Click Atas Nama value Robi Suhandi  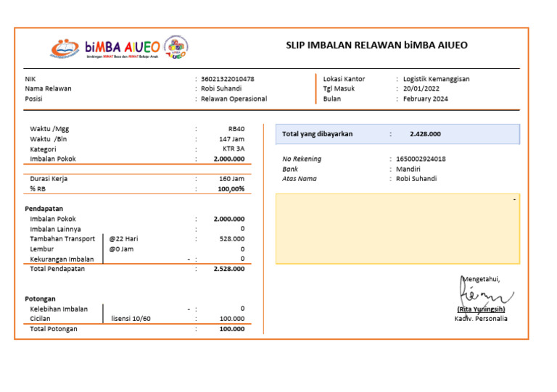pos(416,179)
